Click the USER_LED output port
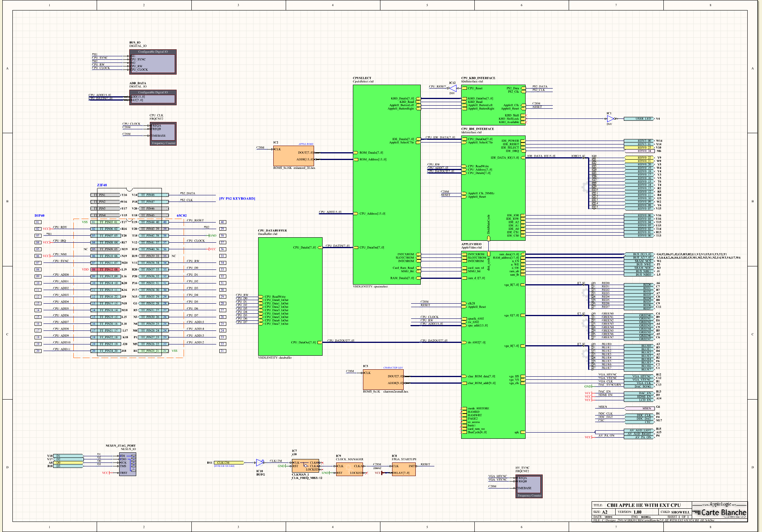762x532 pixels. (x=639, y=119)
